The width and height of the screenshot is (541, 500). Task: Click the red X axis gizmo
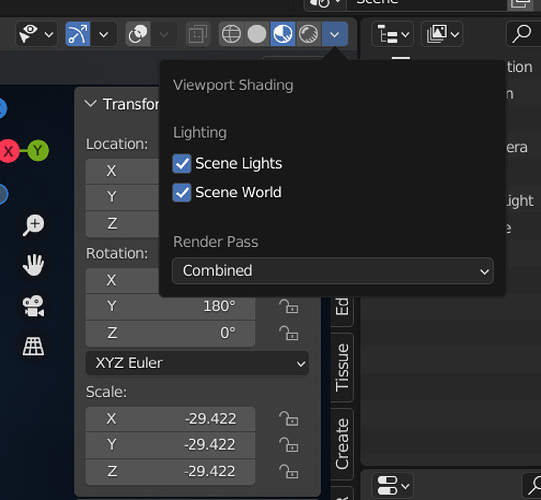point(9,151)
